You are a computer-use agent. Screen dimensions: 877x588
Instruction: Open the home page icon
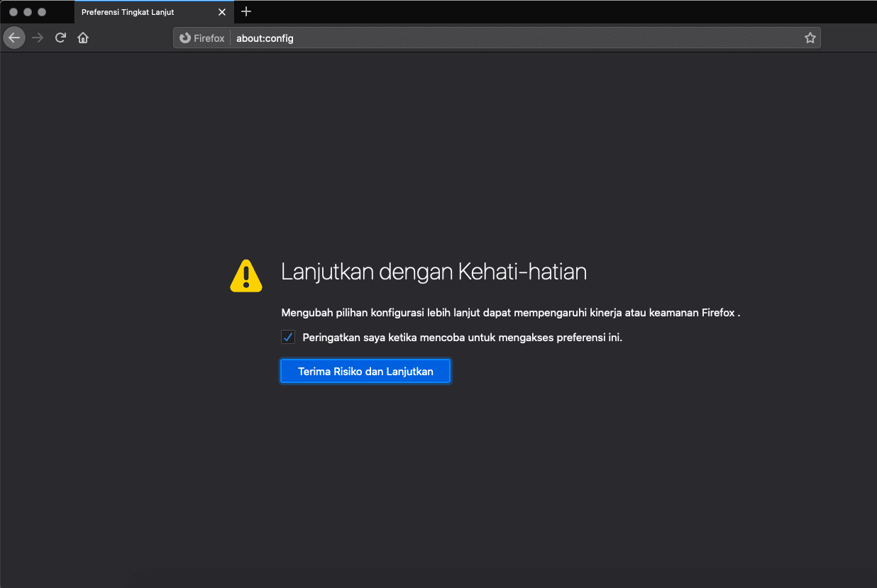pos(83,38)
